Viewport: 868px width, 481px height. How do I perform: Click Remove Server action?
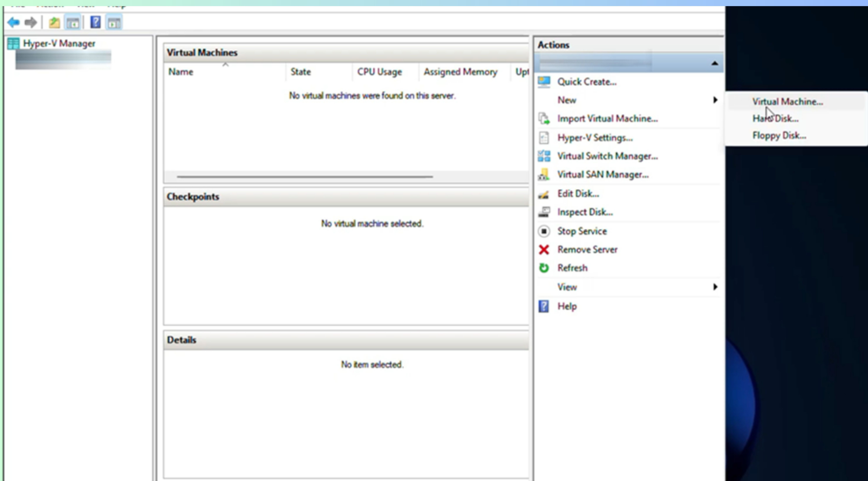pos(587,250)
